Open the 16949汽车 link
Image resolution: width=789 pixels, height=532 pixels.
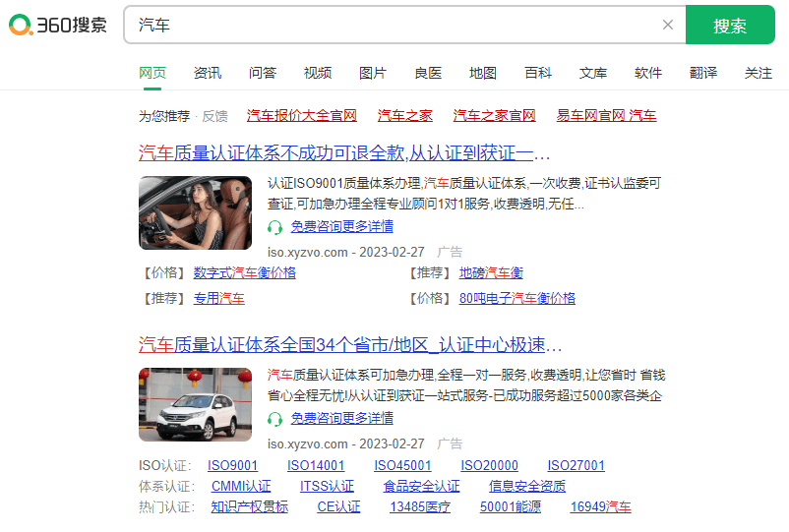[x=601, y=506]
